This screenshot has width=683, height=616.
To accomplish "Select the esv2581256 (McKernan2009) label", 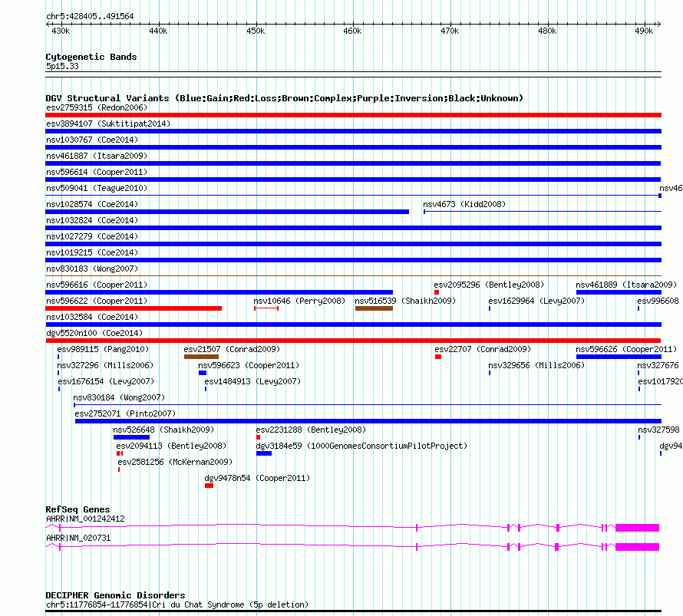I will pyautogui.click(x=175, y=462).
